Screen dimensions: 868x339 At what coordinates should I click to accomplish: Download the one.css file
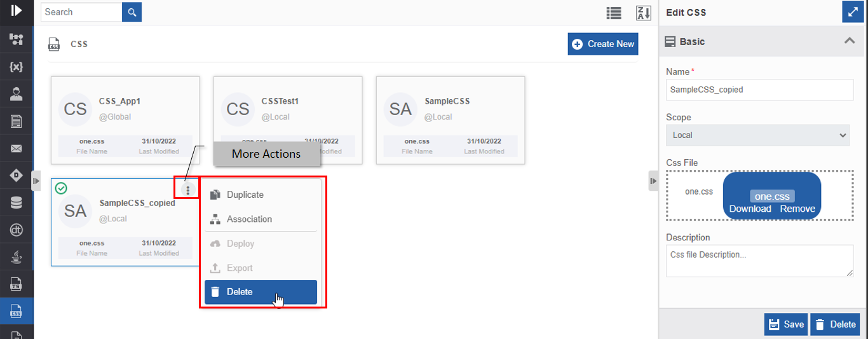[750, 209]
